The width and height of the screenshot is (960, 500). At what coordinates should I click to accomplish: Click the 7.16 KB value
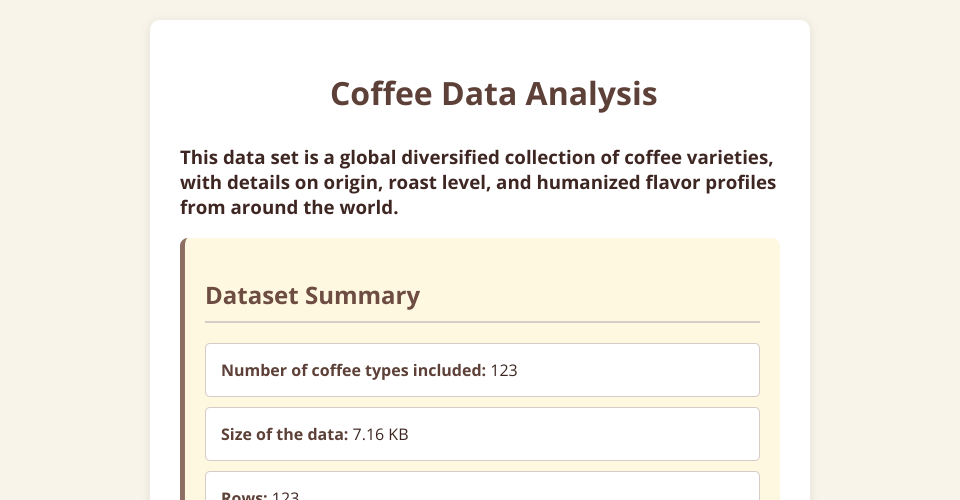coord(381,435)
